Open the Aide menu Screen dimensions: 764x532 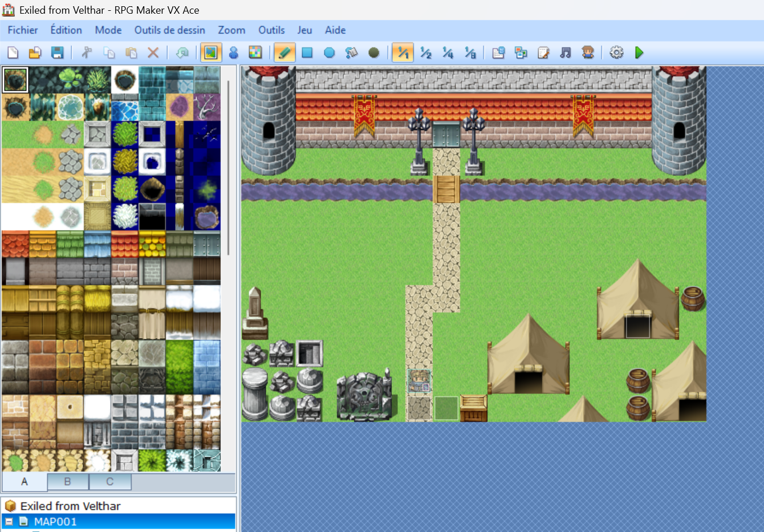tap(335, 30)
